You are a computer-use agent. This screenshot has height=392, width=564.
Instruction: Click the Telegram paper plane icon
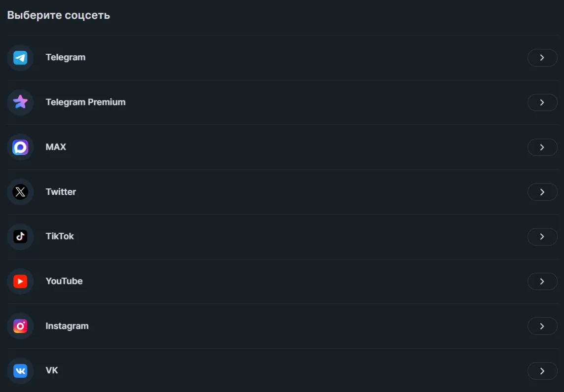pyautogui.click(x=20, y=58)
